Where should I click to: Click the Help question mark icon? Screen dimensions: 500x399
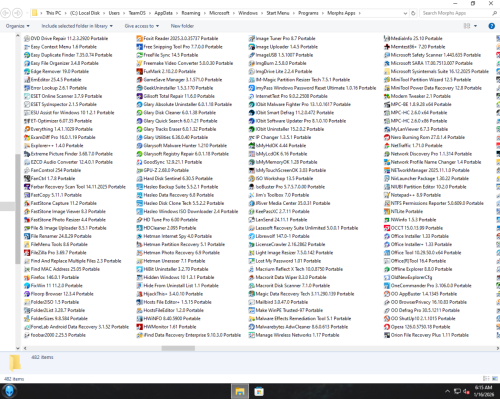tap(491, 26)
